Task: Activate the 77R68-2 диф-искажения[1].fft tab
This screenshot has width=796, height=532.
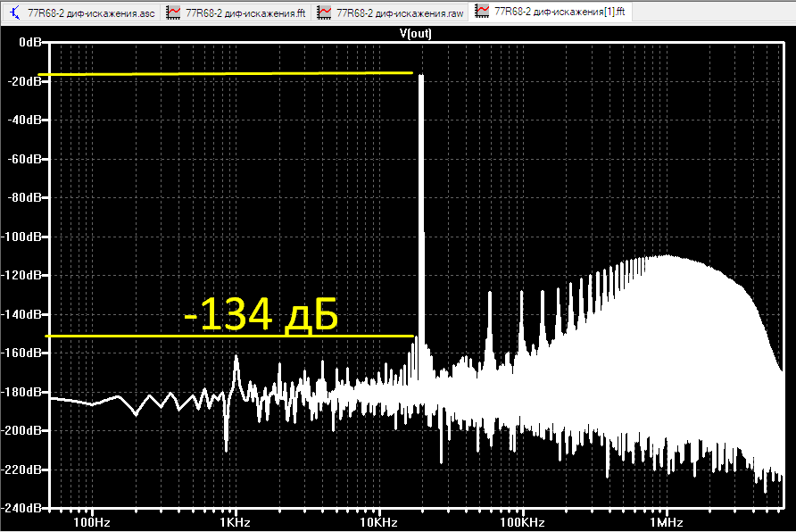Action: 551,12
